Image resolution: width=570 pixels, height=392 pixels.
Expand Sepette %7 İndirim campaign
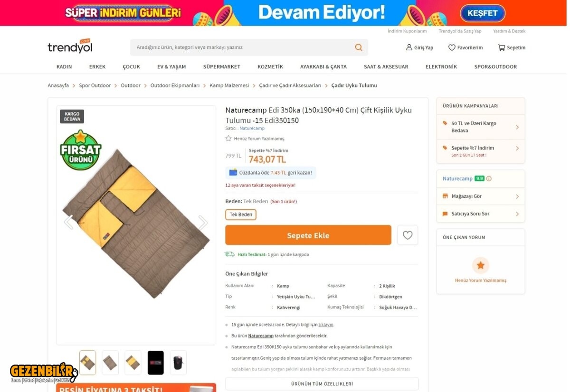[x=481, y=151]
